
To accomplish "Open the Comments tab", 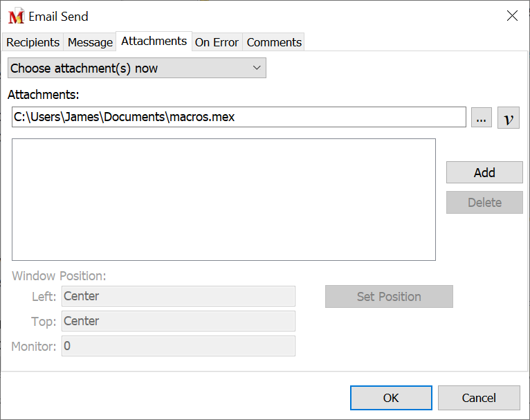I will click(x=274, y=42).
